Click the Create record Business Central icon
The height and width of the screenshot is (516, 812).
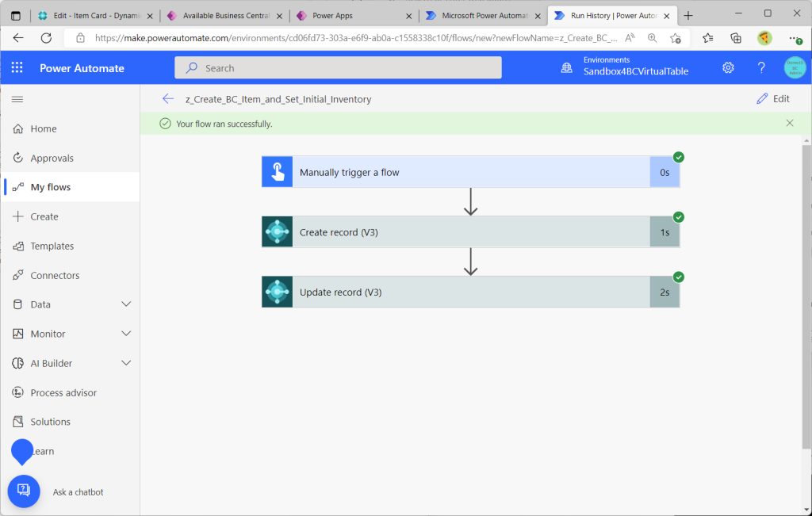(277, 232)
